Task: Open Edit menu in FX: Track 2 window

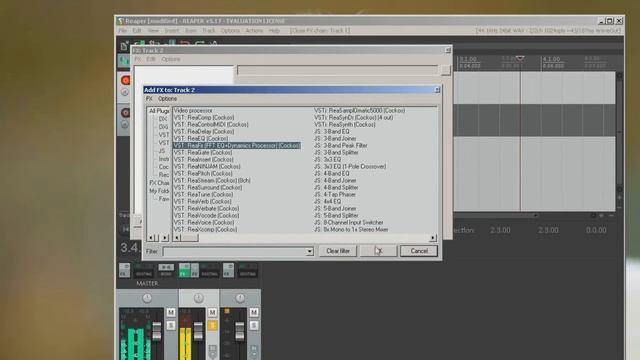Action: 151,59
